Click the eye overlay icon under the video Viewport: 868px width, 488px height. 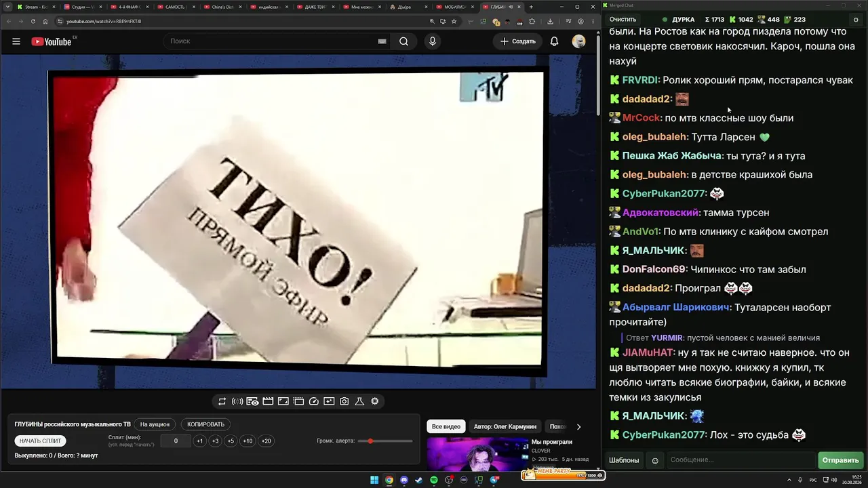(x=252, y=401)
